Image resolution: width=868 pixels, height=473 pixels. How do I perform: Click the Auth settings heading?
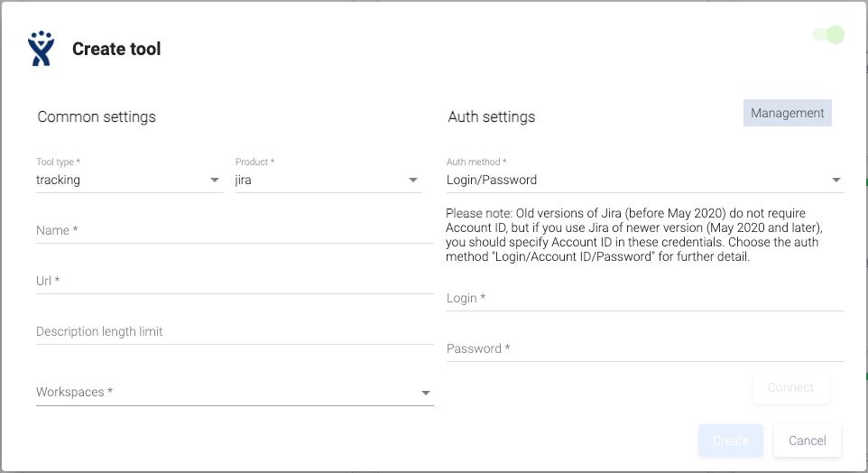(491, 116)
